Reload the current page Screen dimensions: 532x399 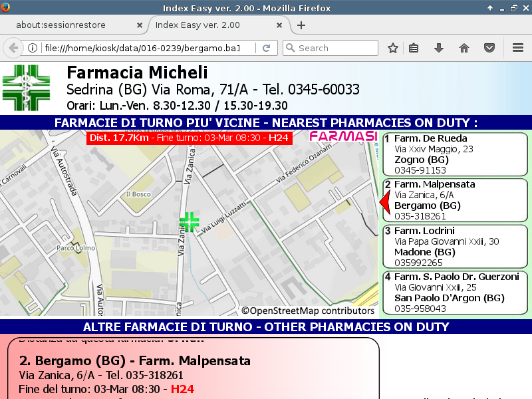click(266, 48)
